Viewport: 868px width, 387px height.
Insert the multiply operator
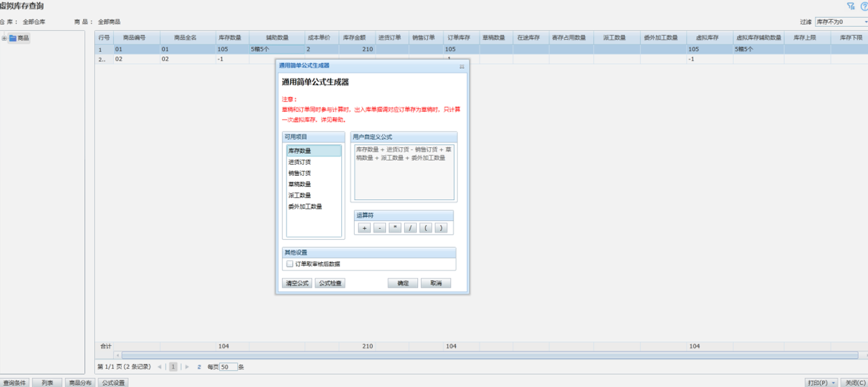(395, 228)
